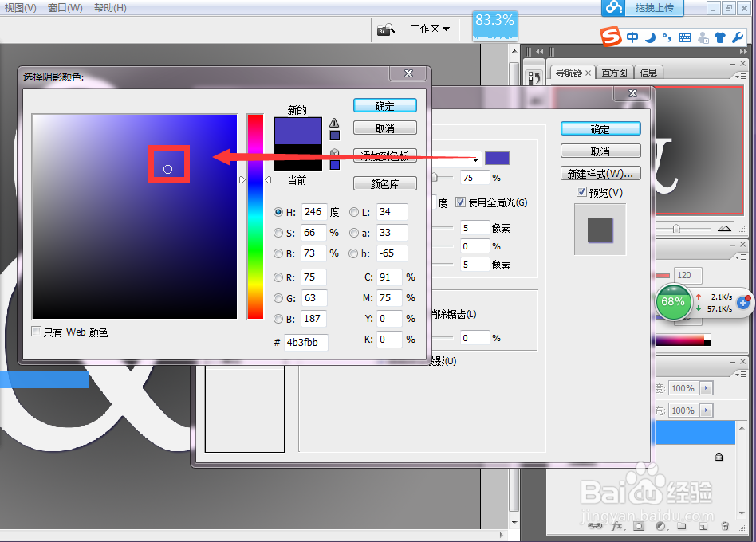Viewport: 756px width, 542px height.
Task: Click the fx layer style icon
Action: click(617, 525)
